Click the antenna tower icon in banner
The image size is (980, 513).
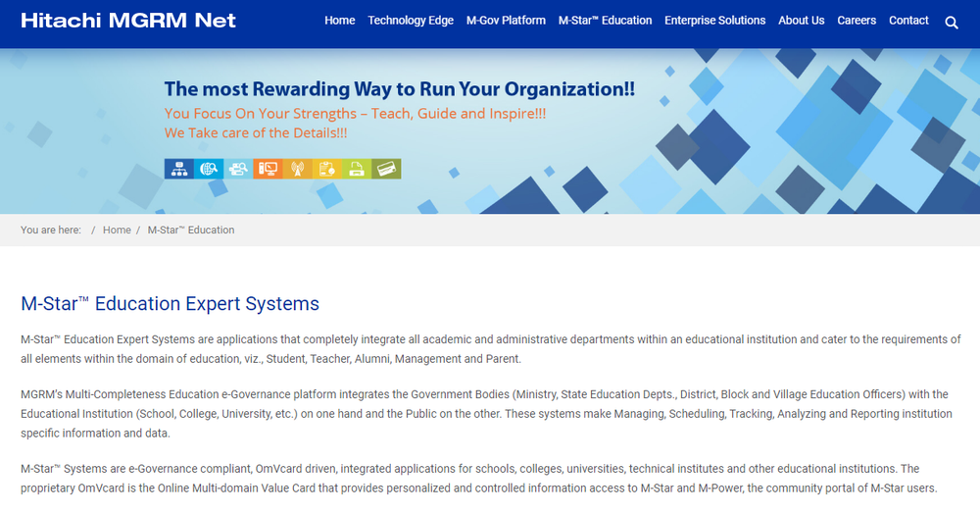298,169
